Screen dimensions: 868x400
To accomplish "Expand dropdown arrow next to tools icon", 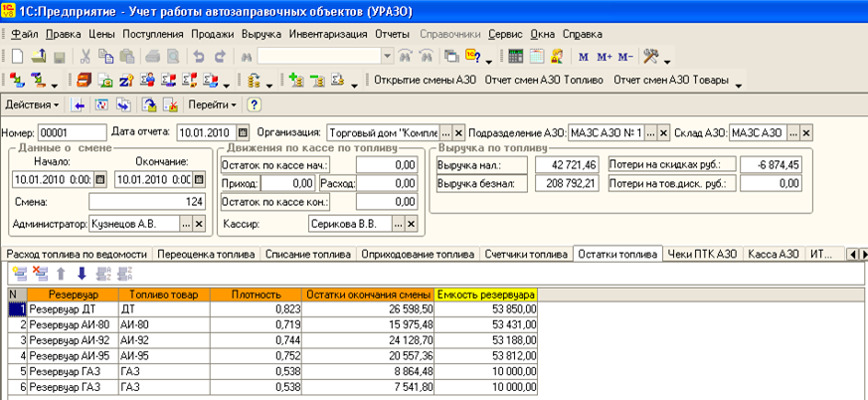I will point(666,61).
